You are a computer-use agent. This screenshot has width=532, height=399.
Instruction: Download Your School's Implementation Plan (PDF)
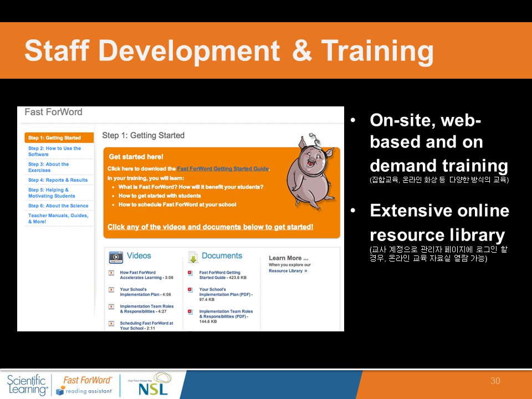point(226,294)
